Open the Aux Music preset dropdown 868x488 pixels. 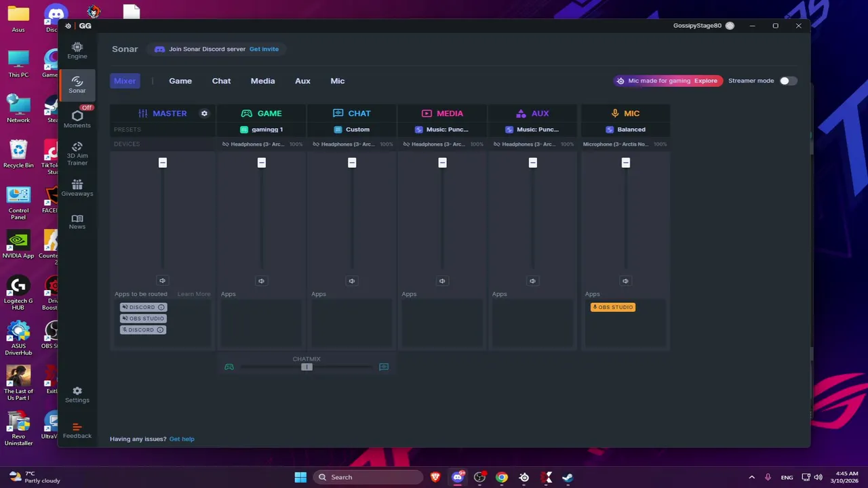532,129
